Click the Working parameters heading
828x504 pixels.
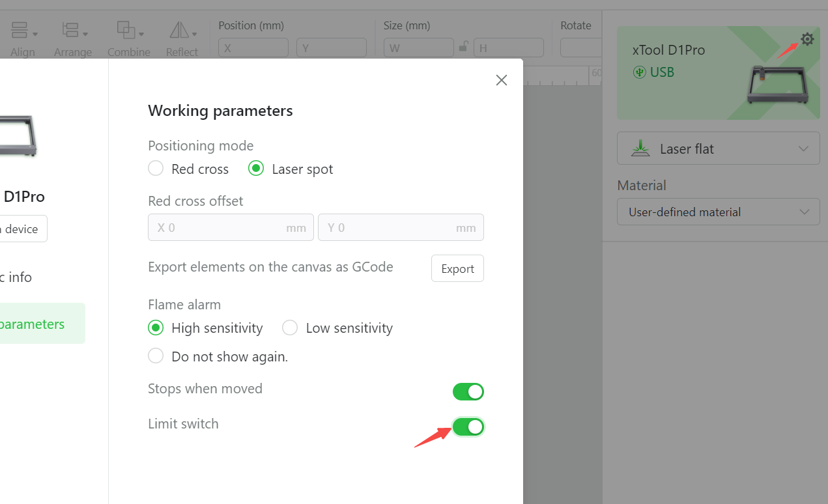coord(220,111)
